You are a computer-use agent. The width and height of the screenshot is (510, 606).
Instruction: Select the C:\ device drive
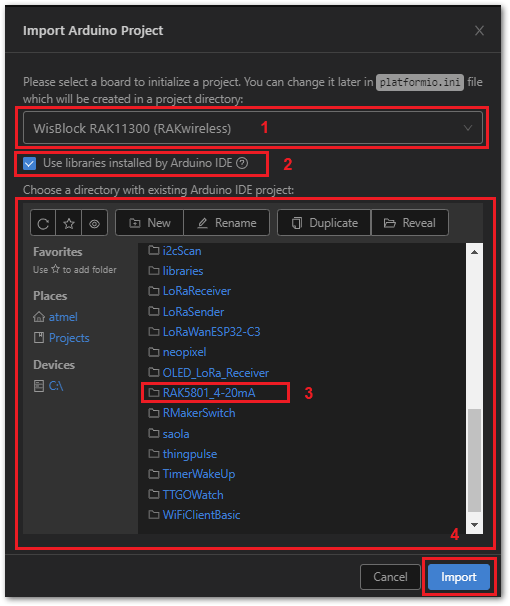56,386
